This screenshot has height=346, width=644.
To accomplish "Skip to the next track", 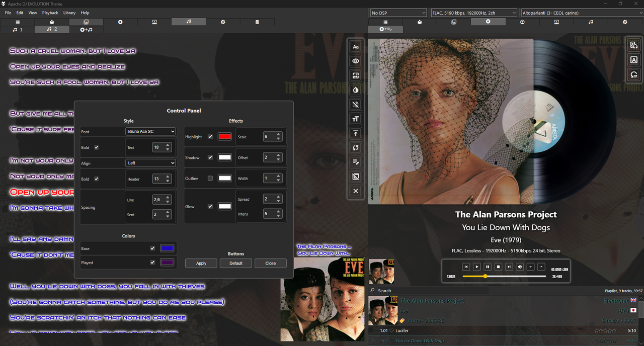I will [509, 267].
